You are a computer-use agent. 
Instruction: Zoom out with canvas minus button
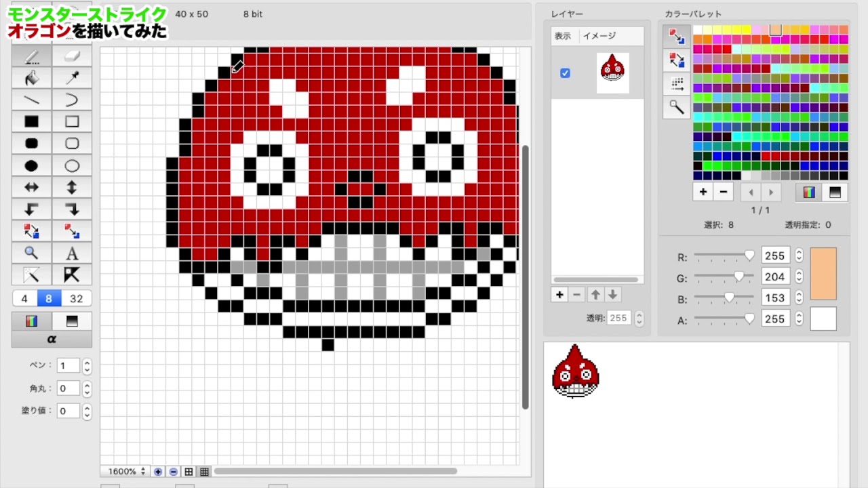173,472
